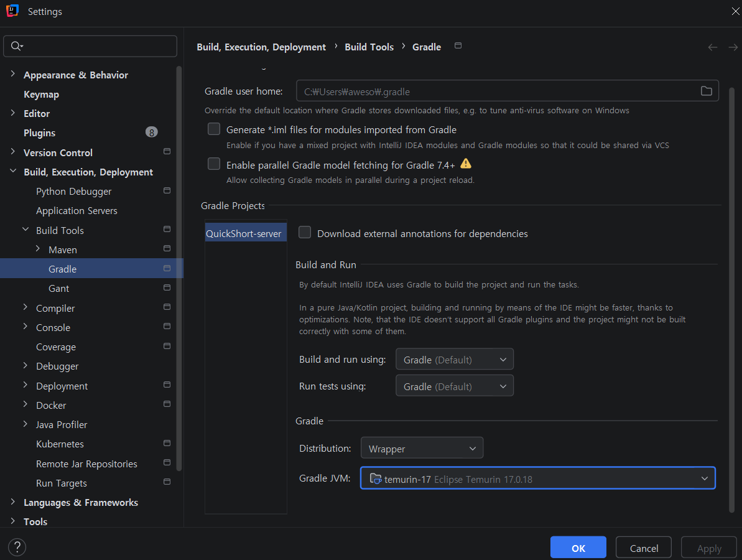Open the Gradle JVM temurin-17 dropdown
Screen dimensions: 742x560
[x=537, y=478]
